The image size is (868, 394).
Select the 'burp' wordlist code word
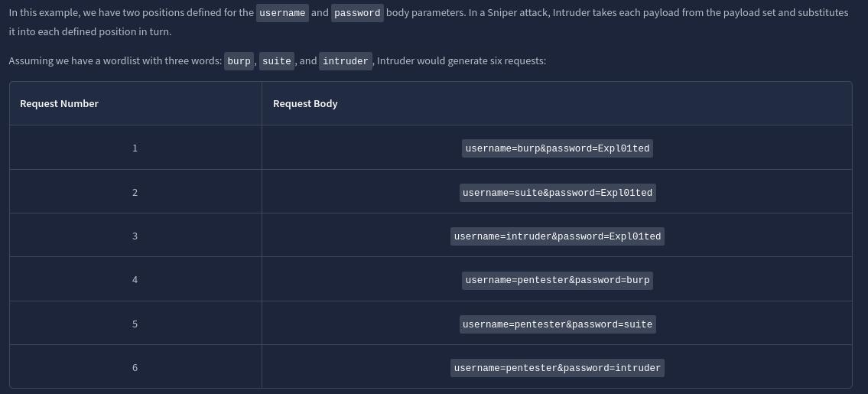239,61
